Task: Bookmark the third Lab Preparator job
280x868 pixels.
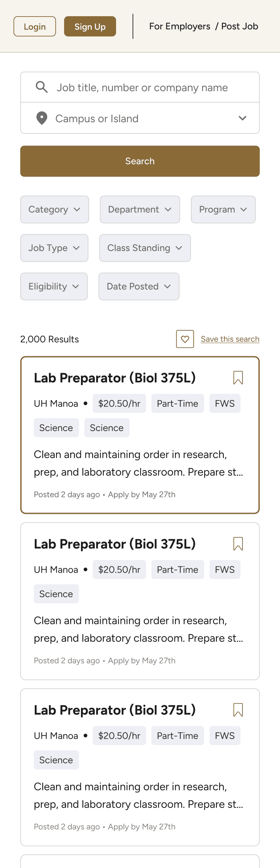Action: click(238, 710)
